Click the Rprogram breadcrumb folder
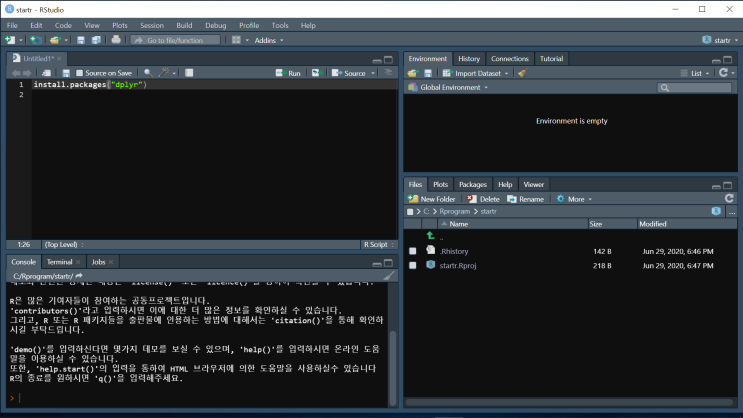743x418 pixels. pos(454,211)
